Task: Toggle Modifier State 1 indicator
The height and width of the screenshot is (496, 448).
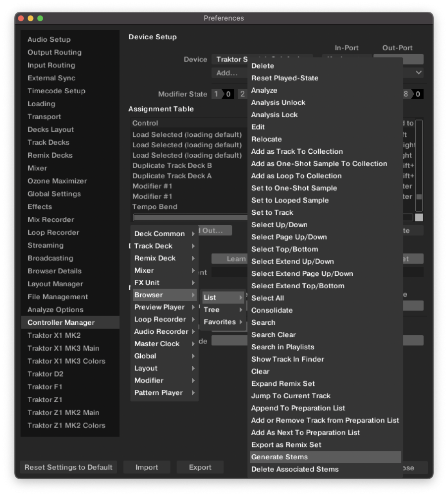Action: point(223,94)
